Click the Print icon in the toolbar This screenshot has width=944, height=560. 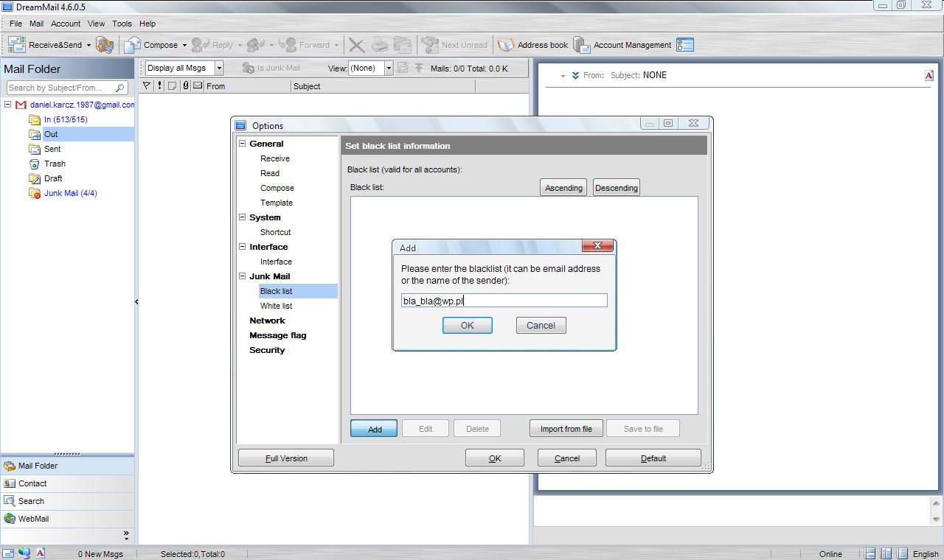pos(380,45)
